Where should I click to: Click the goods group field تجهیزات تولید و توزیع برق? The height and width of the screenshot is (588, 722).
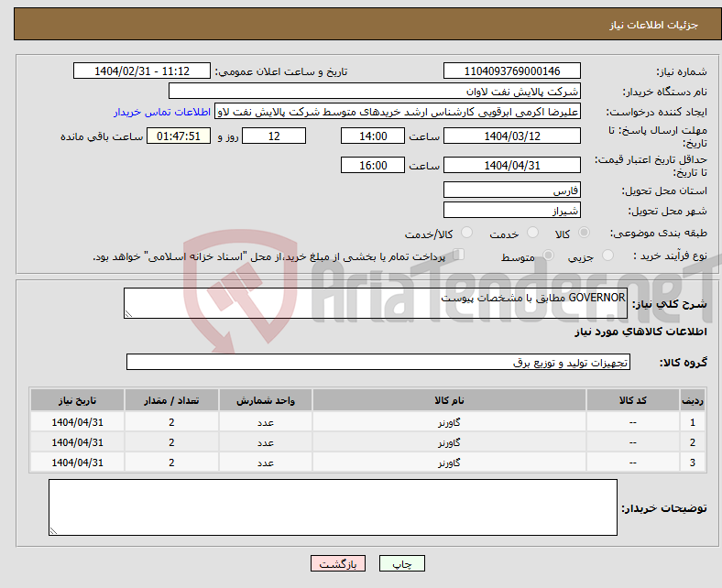click(x=378, y=362)
